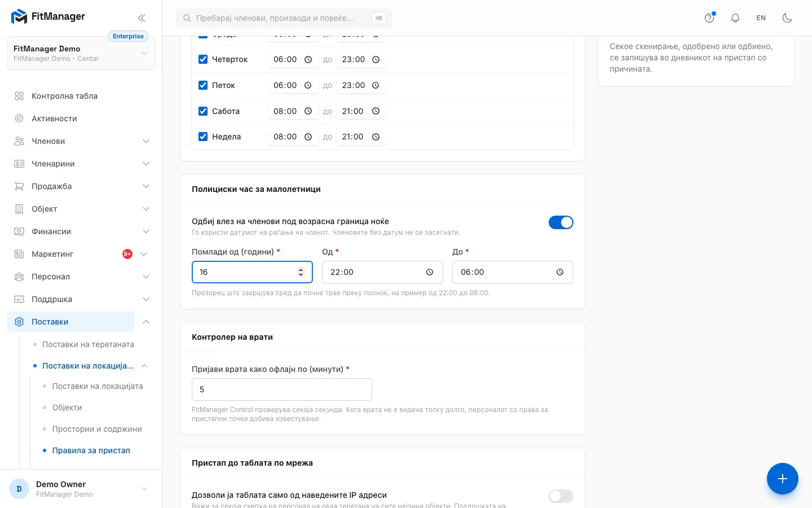This screenshot has width=812, height=508.
Task: Open the Demo Owner account menu
Action: pyautogui.click(x=81, y=489)
